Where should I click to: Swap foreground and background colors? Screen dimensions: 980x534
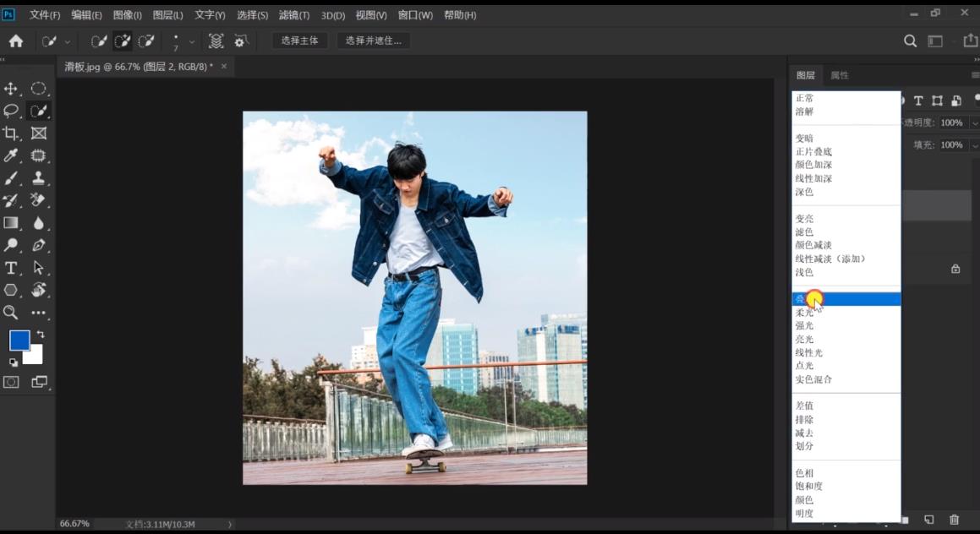(41, 335)
